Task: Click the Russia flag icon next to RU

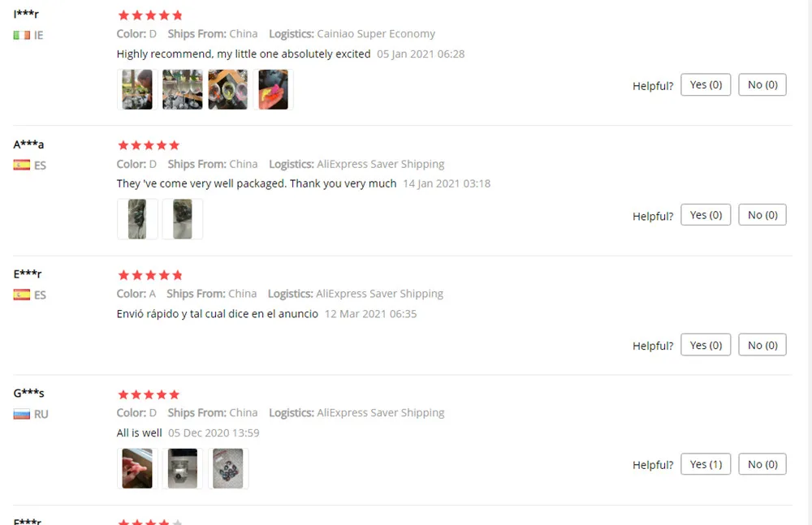Action: 22,414
